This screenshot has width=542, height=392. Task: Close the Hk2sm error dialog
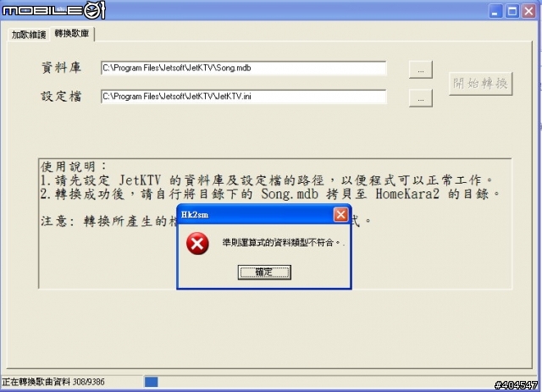pyautogui.click(x=340, y=215)
